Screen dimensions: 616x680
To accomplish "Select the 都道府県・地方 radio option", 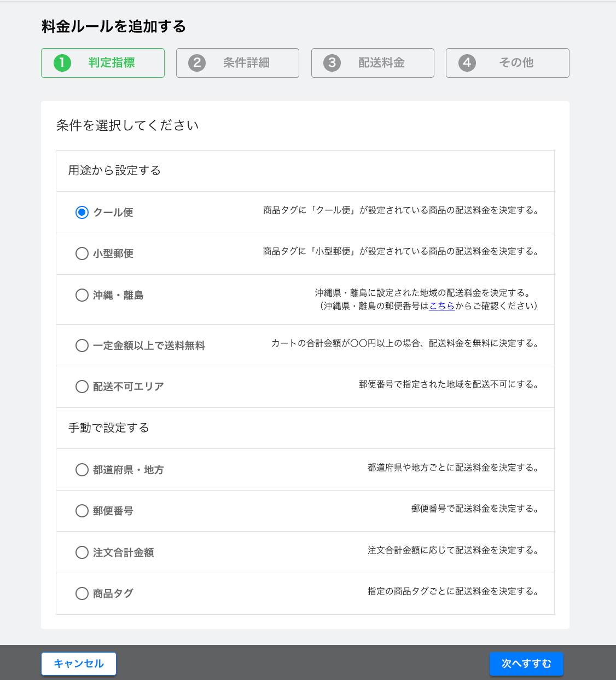I will (82, 470).
